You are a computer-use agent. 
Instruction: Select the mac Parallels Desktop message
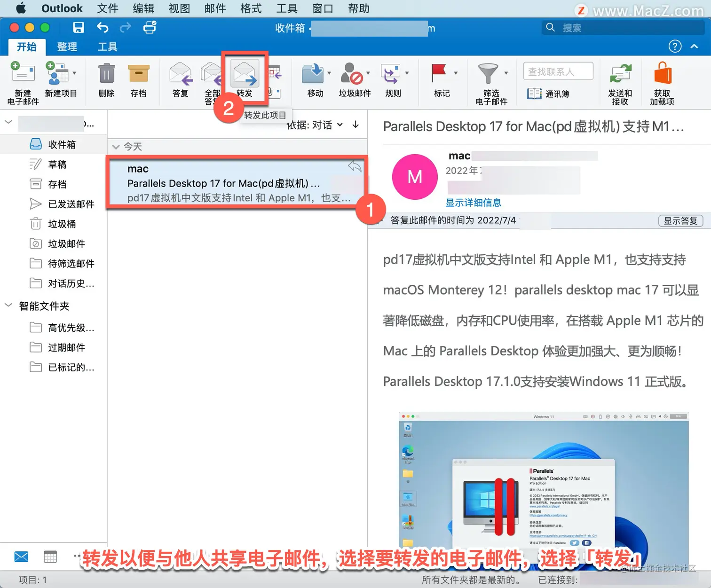pos(237,183)
